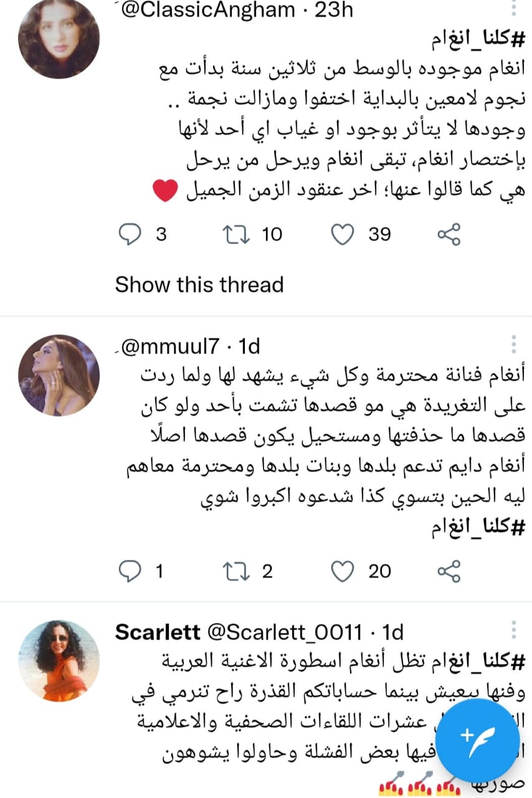
Task: Open the Scarlett @Scarlett_0011 profile name
Action: click(158, 633)
